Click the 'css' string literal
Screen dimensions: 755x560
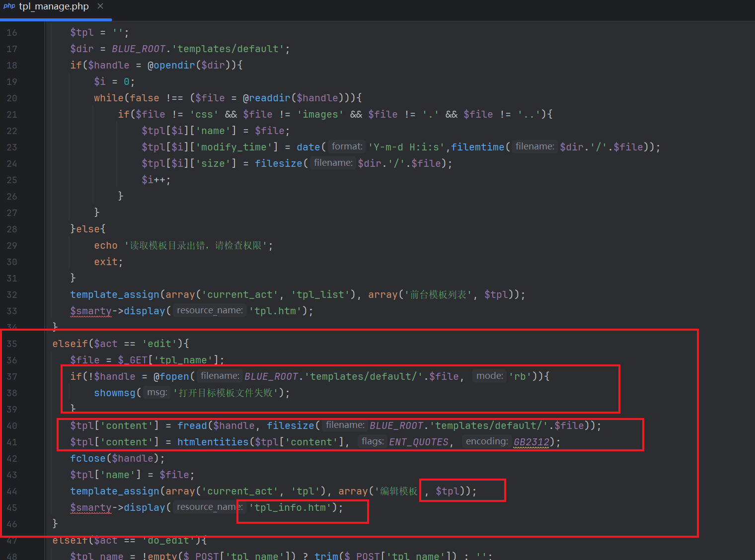coord(204,114)
